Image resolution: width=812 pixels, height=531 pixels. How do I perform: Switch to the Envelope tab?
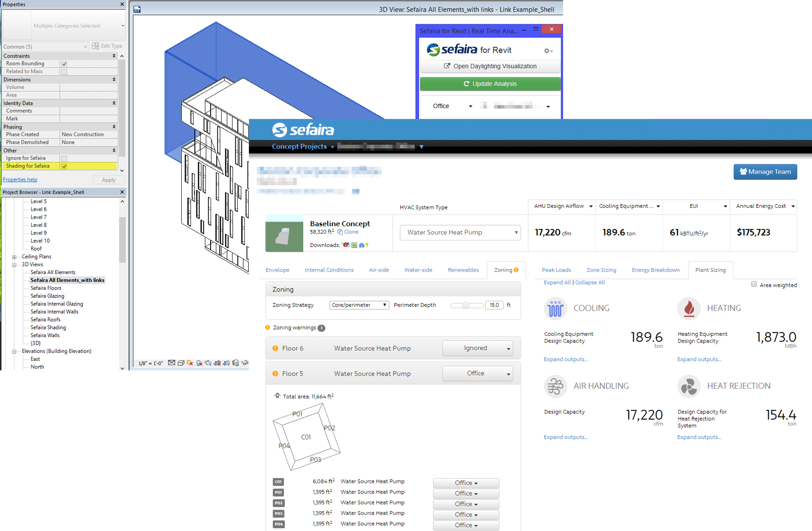point(277,270)
